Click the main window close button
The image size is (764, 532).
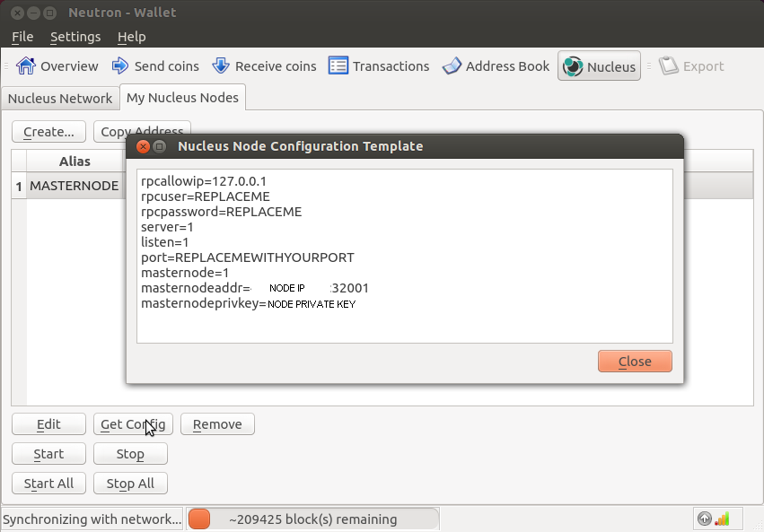coord(17,13)
